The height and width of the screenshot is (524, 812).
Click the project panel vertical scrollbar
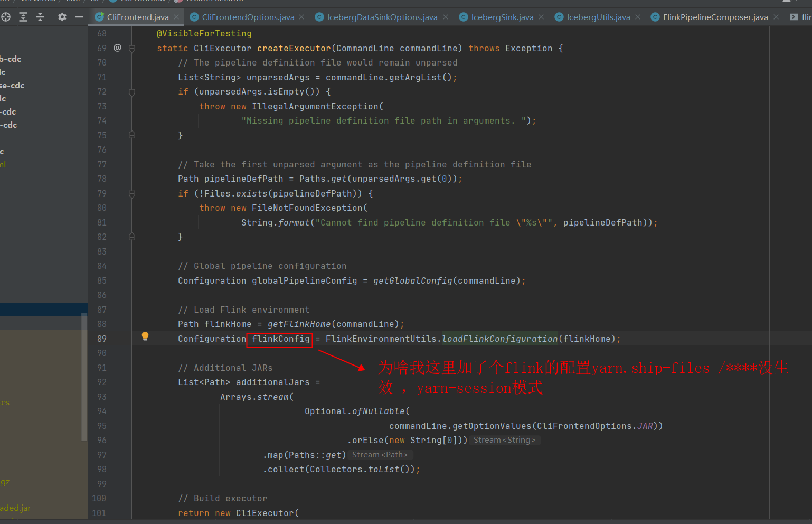point(84,376)
